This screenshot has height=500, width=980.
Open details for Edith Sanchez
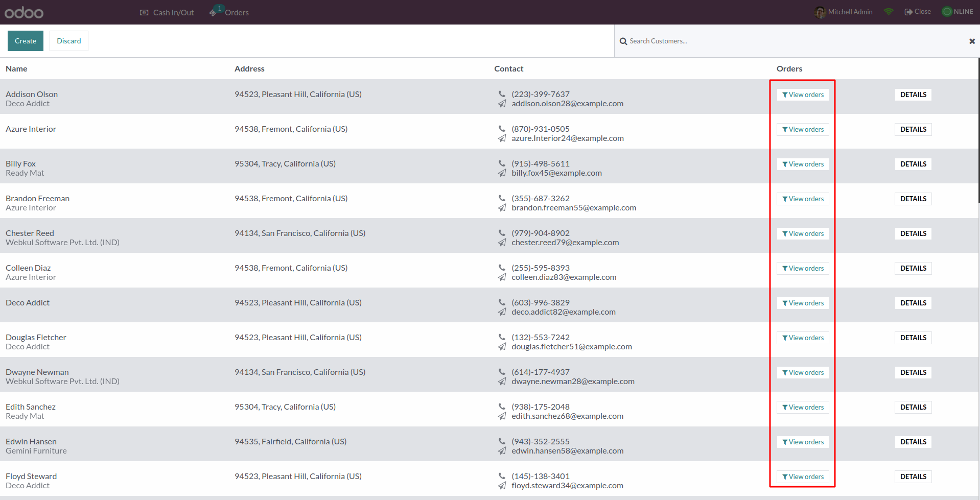tap(913, 407)
